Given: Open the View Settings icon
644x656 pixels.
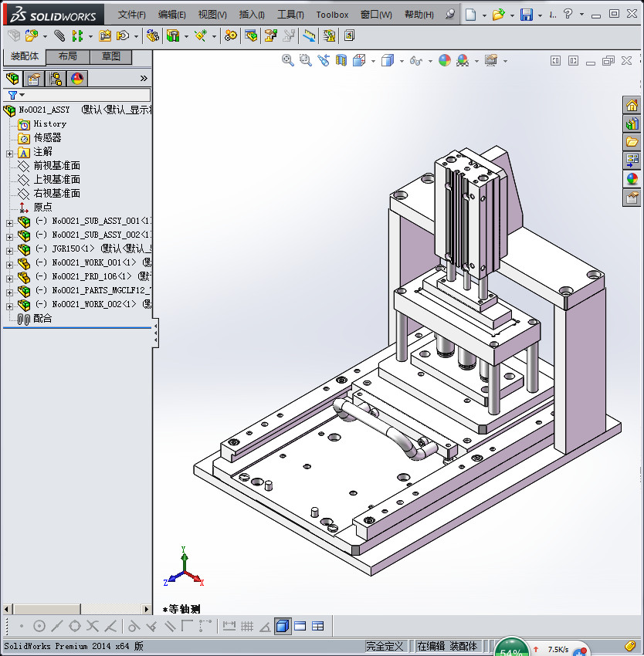Looking at the screenshot, I should coord(491,61).
